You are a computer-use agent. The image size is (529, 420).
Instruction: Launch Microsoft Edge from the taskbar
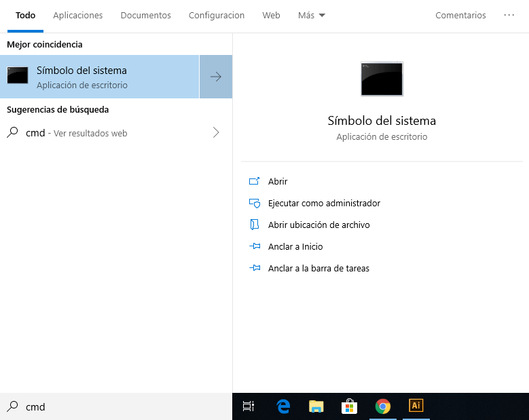tap(283, 406)
